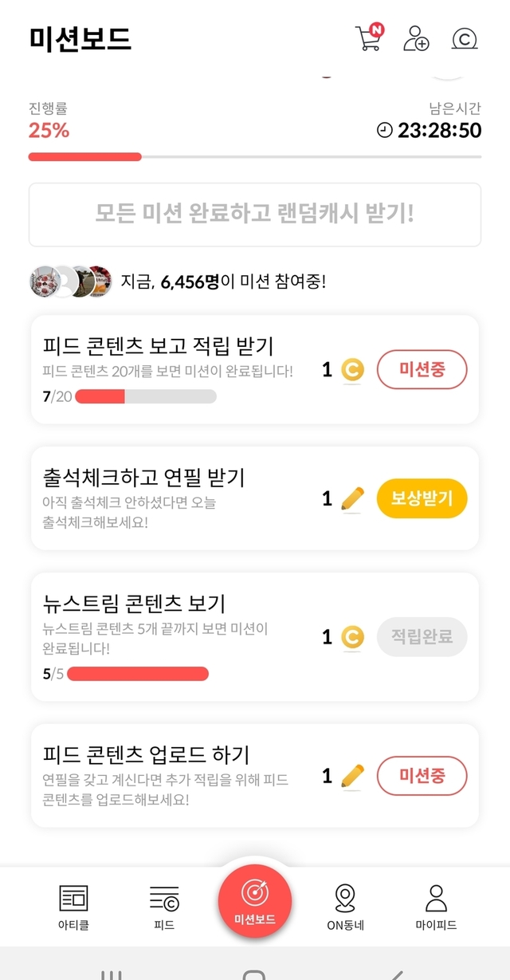Select the 미션보드 center tab
The height and width of the screenshot is (980, 510).
pyautogui.click(x=255, y=901)
